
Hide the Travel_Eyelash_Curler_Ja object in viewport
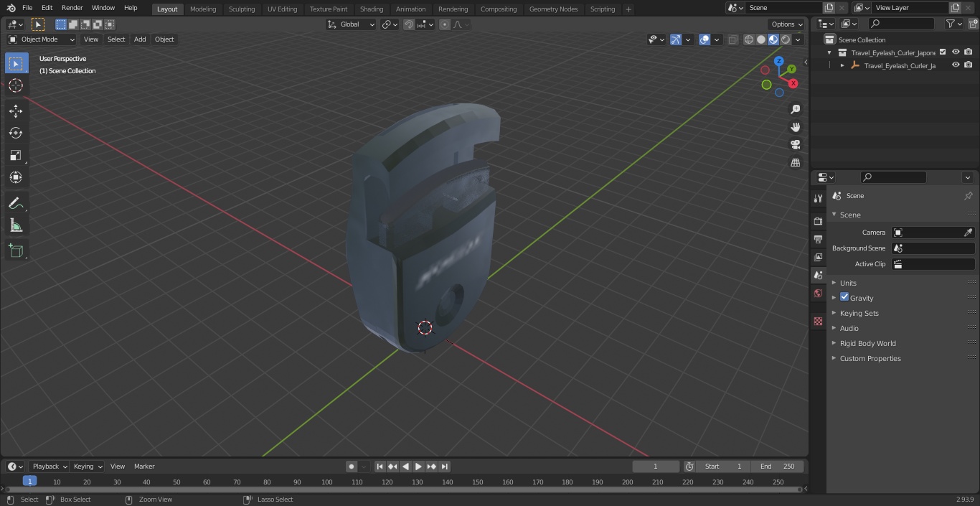click(x=956, y=65)
